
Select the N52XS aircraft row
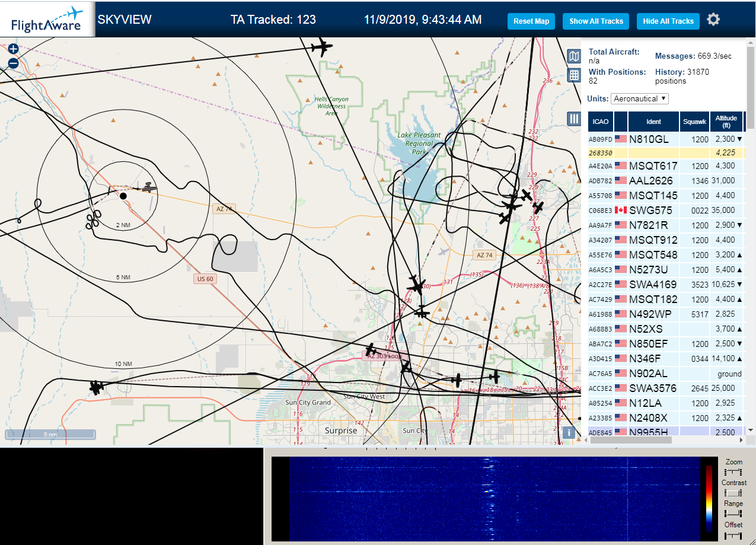pos(666,329)
